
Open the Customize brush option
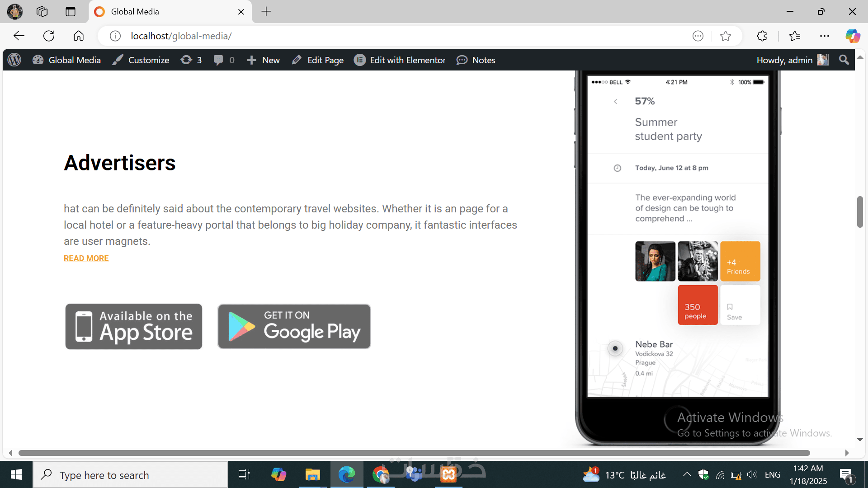[141, 60]
